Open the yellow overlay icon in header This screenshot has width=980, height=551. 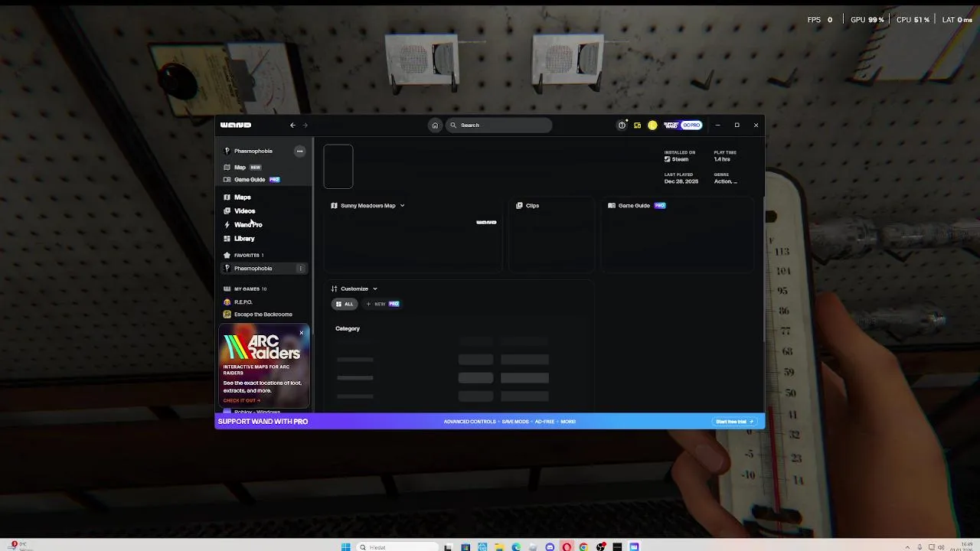637,126
